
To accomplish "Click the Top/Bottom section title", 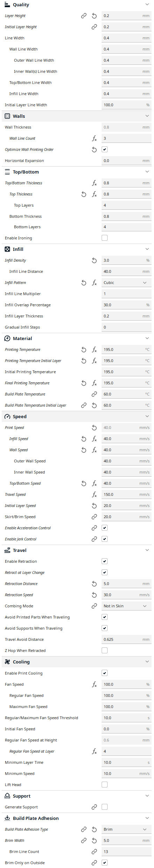I will [26, 172].
